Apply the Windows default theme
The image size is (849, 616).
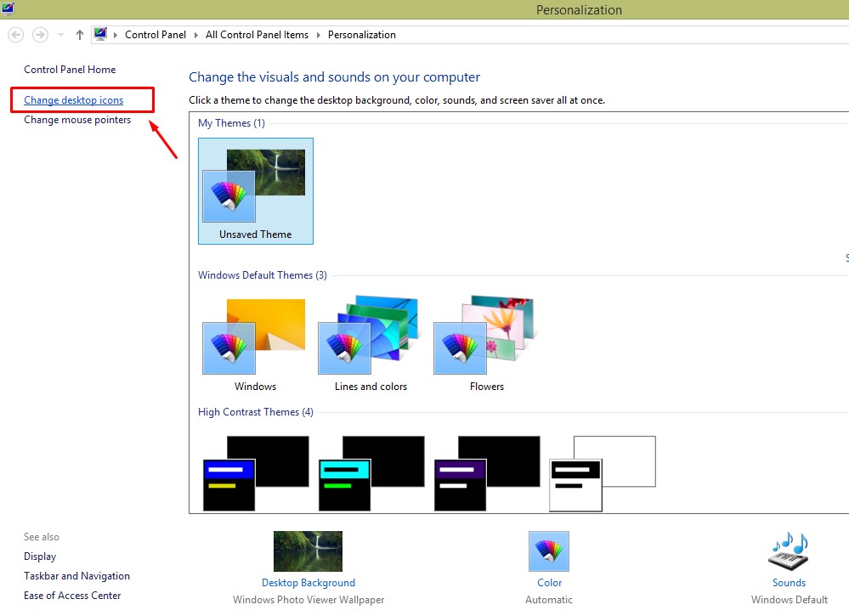point(255,344)
